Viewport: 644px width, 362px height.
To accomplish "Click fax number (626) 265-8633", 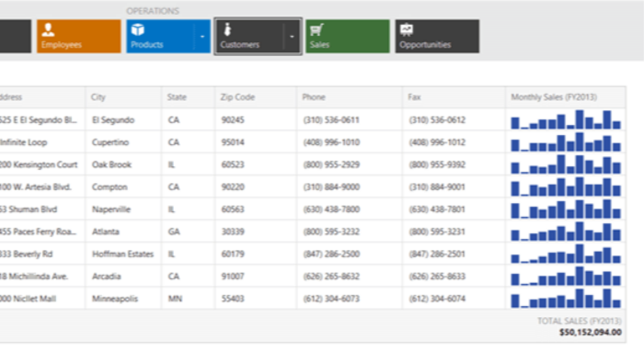I will pyautogui.click(x=437, y=277).
